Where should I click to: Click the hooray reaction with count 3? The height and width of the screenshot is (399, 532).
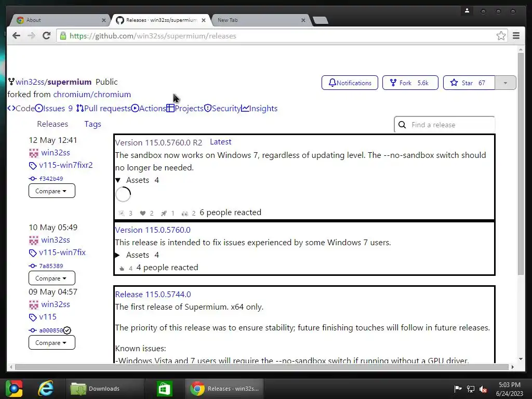tap(126, 213)
